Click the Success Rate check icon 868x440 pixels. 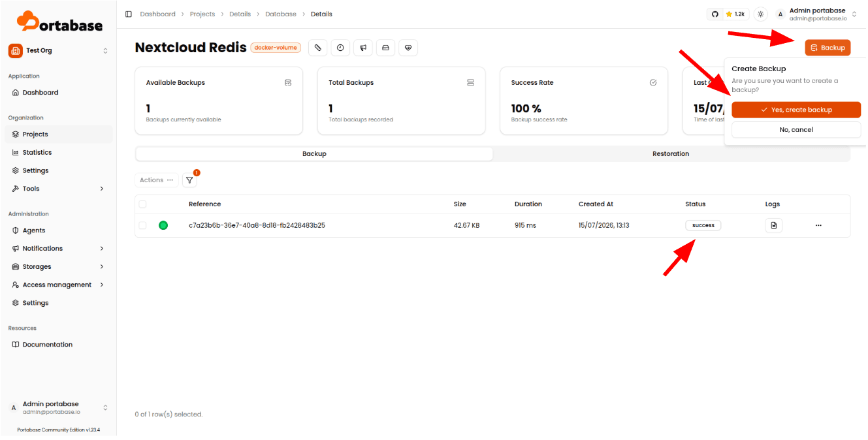pos(653,83)
